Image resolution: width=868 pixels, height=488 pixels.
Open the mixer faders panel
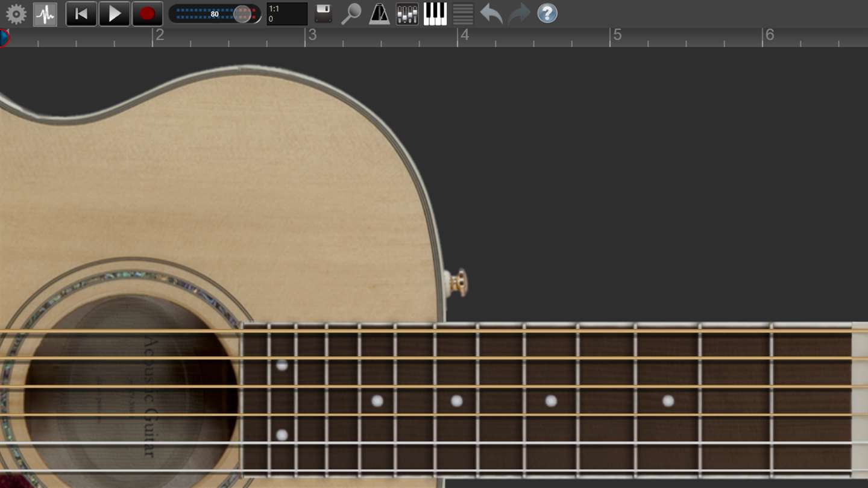coord(407,14)
